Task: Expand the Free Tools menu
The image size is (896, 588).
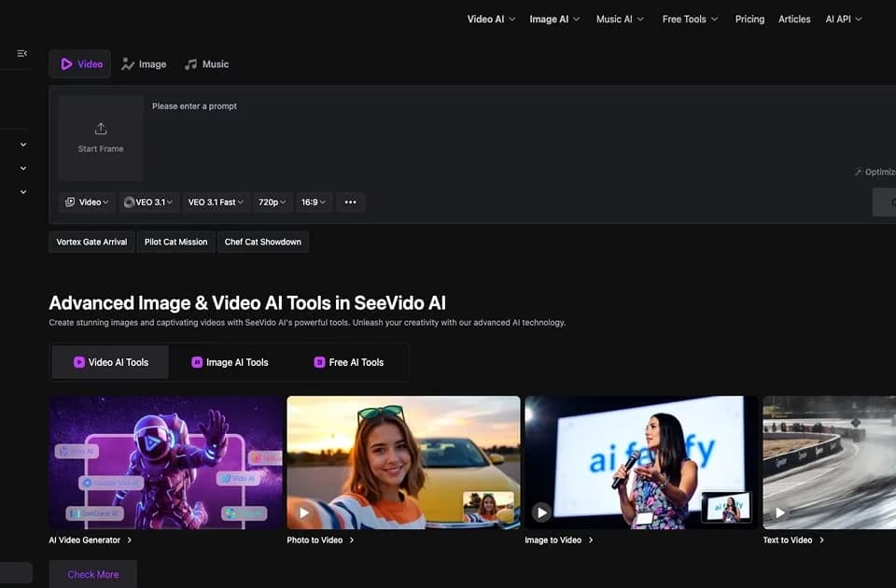Action: (x=690, y=19)
